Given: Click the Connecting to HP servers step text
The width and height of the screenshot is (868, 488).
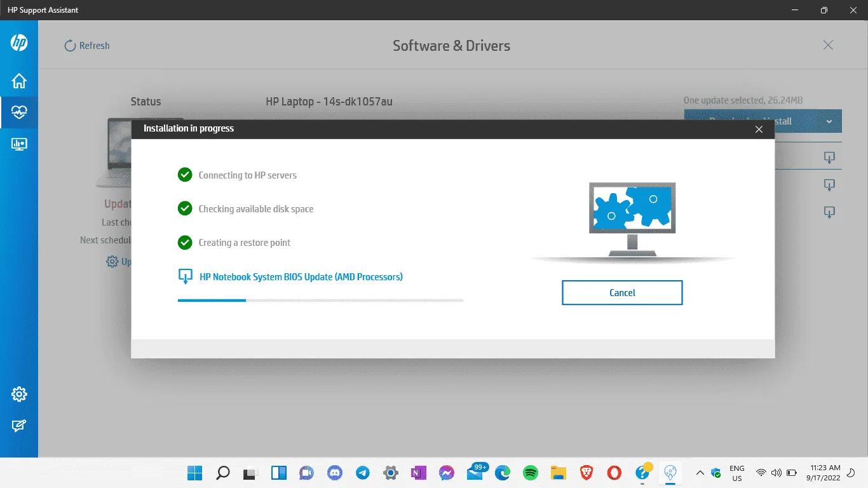Looking at the screenshot, I should [248, 175].
